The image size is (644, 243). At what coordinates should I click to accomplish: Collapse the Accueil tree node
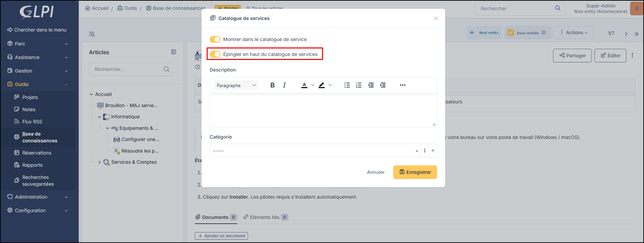pyautogui.click(x=91, y=95)
